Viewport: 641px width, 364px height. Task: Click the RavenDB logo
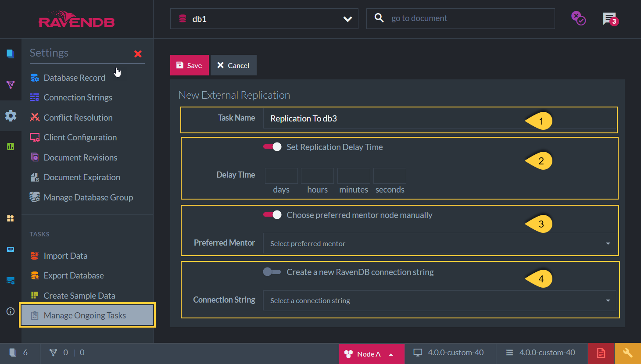point(77,19)
